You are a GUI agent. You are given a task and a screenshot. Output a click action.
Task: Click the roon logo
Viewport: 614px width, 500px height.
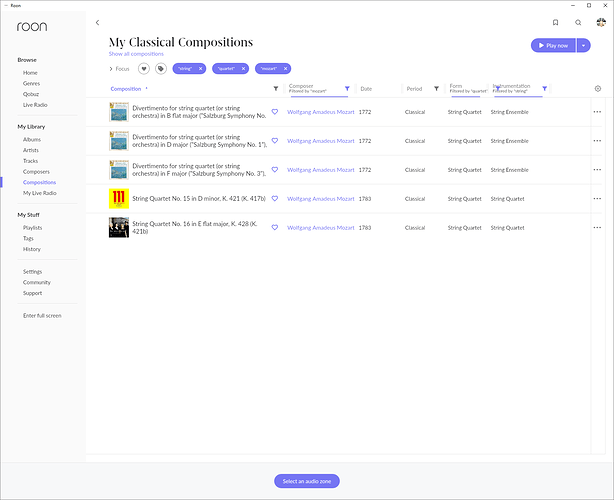(32, 27)
